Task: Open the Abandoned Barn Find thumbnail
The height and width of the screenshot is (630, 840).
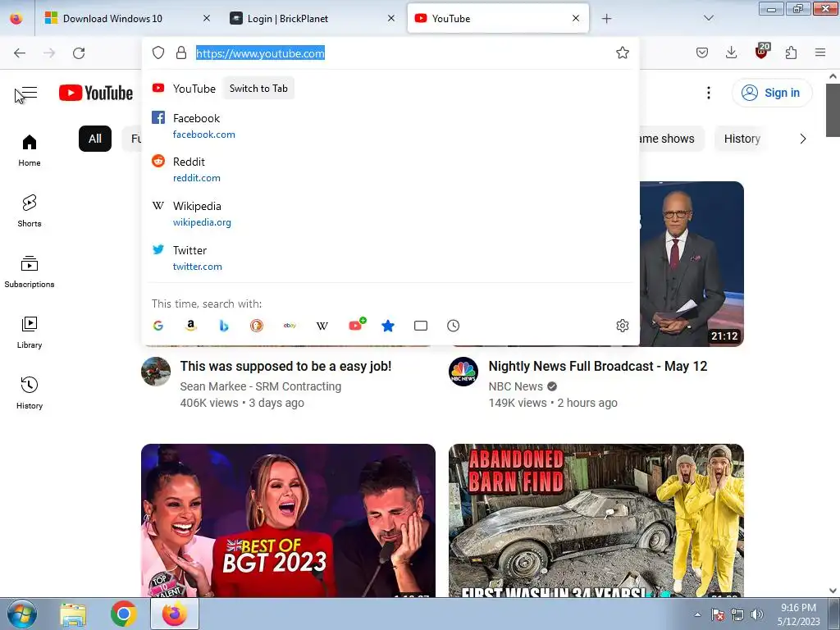Action: pyautogui.click(x=596, y=520)
